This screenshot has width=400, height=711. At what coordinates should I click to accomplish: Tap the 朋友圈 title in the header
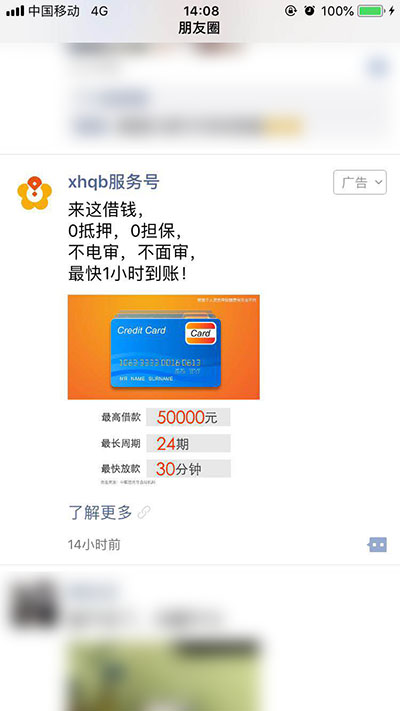point(199,28)
